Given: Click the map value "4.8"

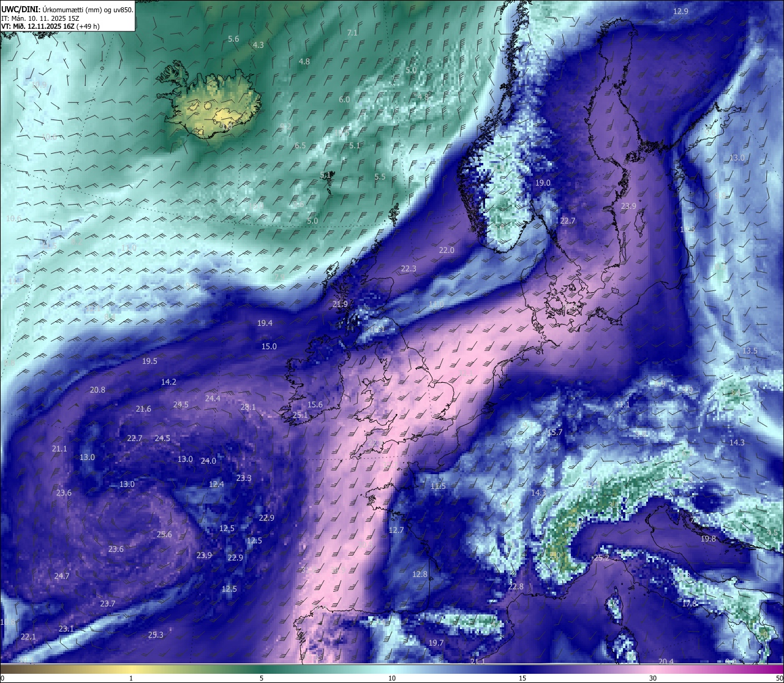Looking at the screenshot, I should (x=304, y=62).
